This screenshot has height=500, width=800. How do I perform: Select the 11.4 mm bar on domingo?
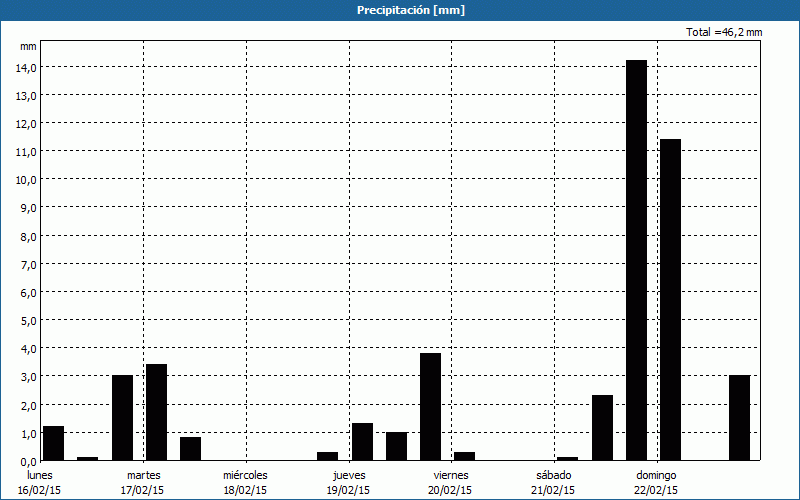670,300
